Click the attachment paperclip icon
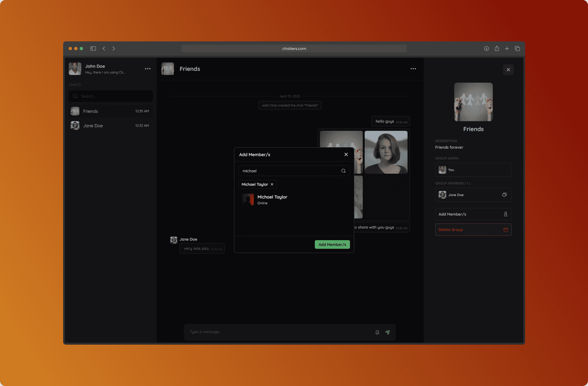The image size is (588, 386). coord(377,333)
